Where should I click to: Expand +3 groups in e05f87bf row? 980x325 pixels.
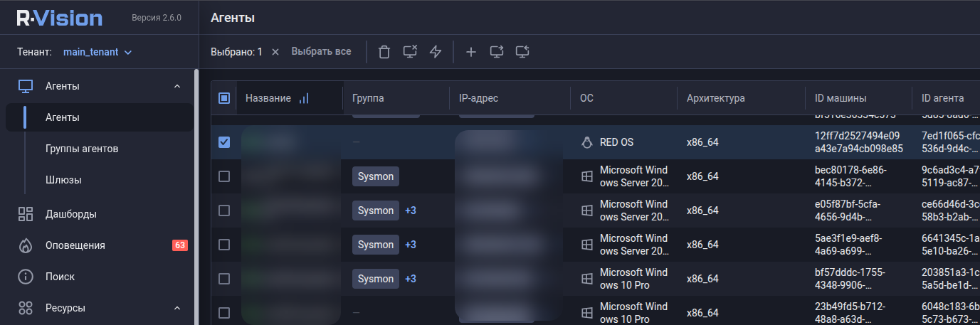pos(411,211)
